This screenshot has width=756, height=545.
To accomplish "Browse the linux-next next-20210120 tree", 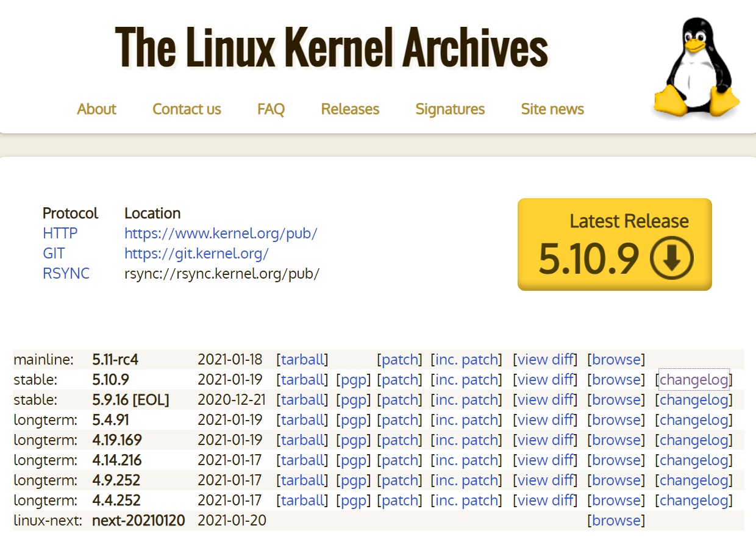I will point(616,520).
